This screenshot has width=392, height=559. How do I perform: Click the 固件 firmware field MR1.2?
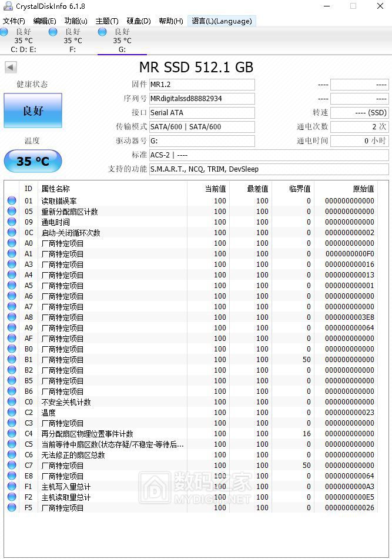pyautogui.click(x=202, y=85)
